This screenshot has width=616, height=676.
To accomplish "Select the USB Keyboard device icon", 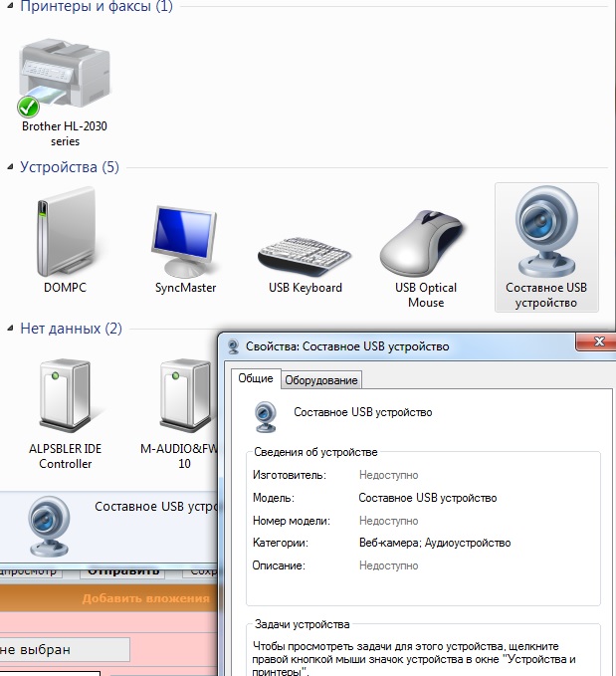I will click(x=305, y=257).
